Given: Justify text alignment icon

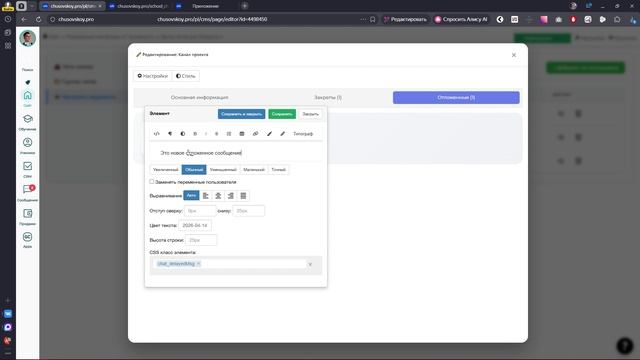Looking at the screenshot, I should 243,196.
